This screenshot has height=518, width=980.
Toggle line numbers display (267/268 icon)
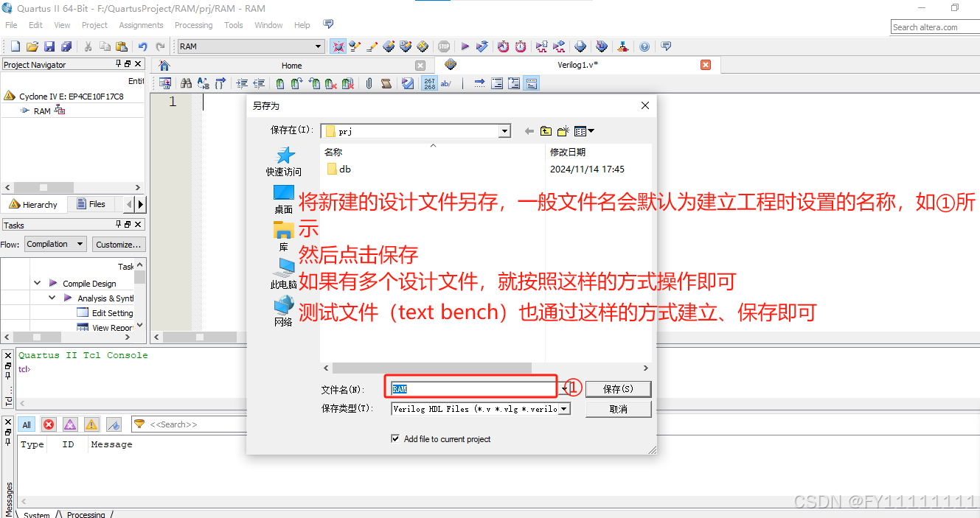tap(429, 84)
